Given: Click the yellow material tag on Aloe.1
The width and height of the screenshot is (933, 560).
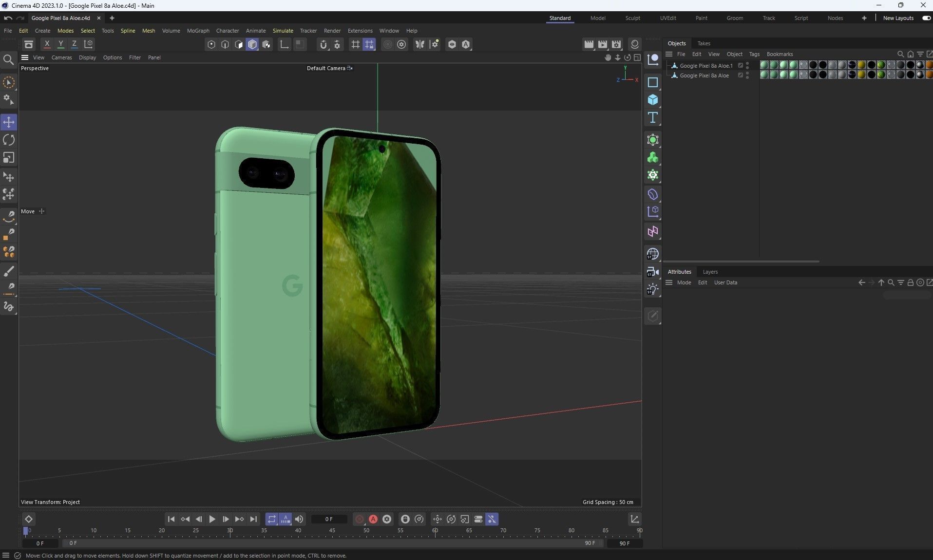Looking at the screenshot, I should click(861, 65).
